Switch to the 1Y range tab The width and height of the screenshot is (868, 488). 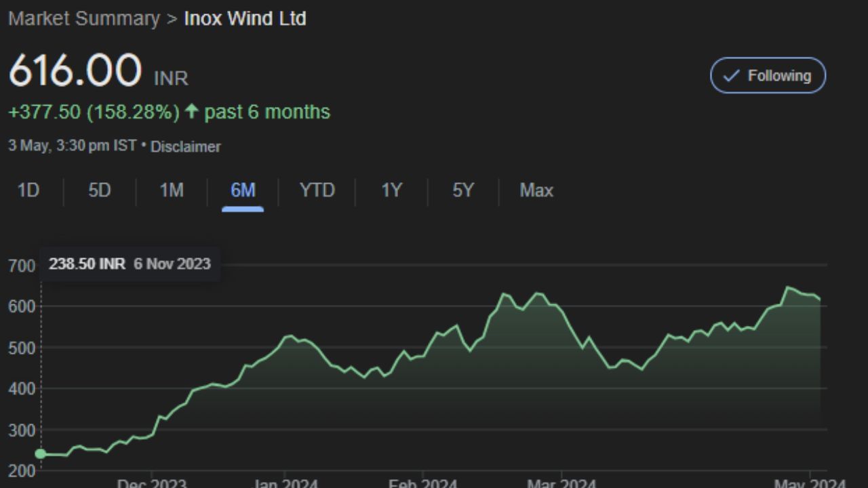point(391,190)
